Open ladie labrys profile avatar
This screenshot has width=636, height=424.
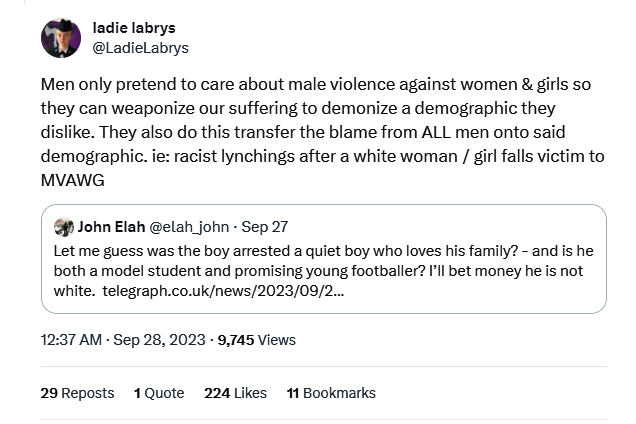[59, 38]
